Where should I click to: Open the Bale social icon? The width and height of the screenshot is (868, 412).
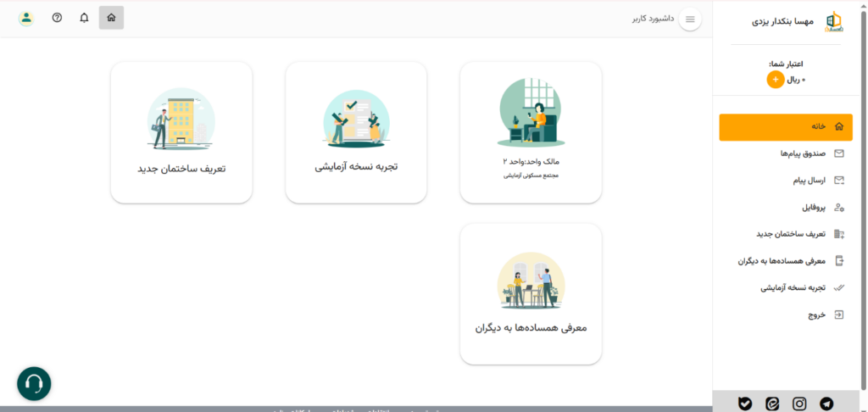[x=745, y=404]
